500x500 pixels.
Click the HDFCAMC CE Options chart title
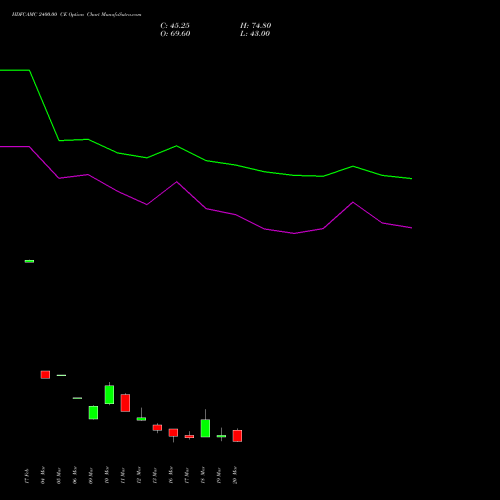coord(76,15)
